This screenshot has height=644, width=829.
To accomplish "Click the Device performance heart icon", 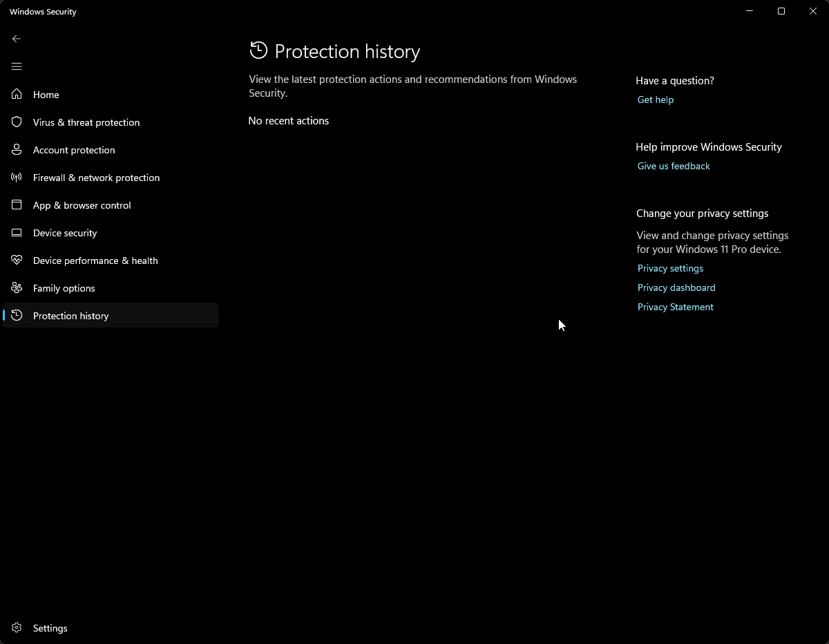I will point(17,261).
